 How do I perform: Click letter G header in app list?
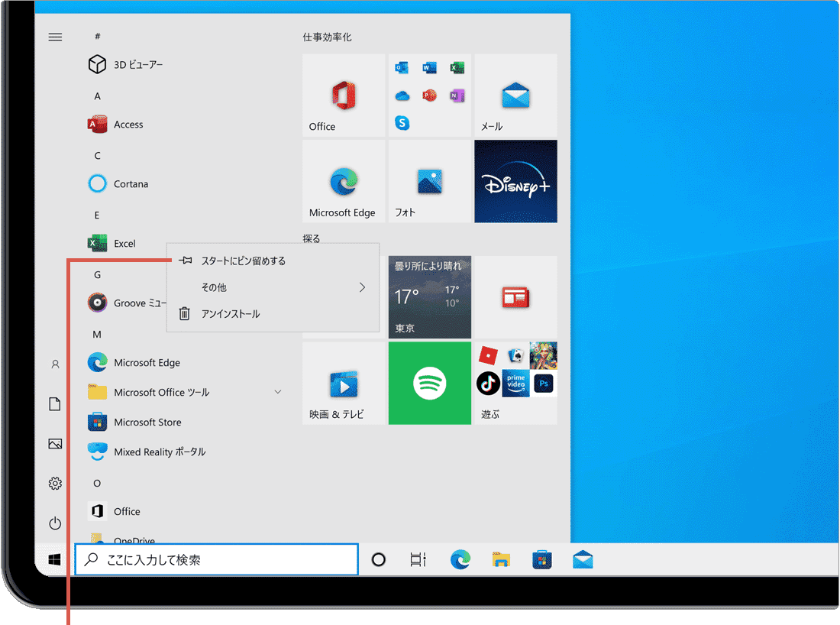98,275
